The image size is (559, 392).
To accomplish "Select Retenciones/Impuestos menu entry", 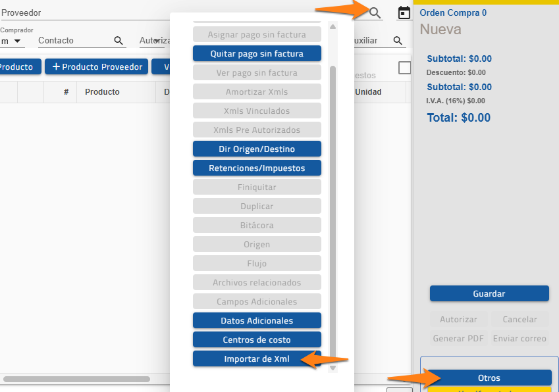I will coord(257,168).
